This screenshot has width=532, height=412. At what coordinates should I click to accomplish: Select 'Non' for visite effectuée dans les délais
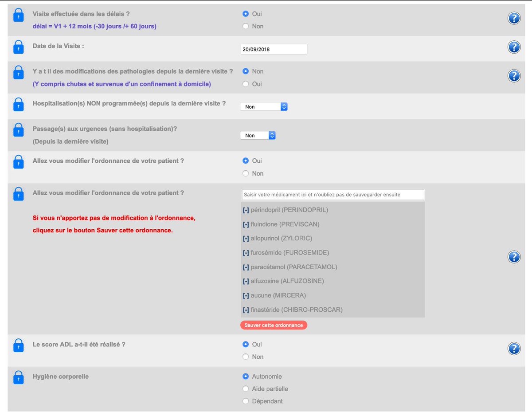point(246,26)
